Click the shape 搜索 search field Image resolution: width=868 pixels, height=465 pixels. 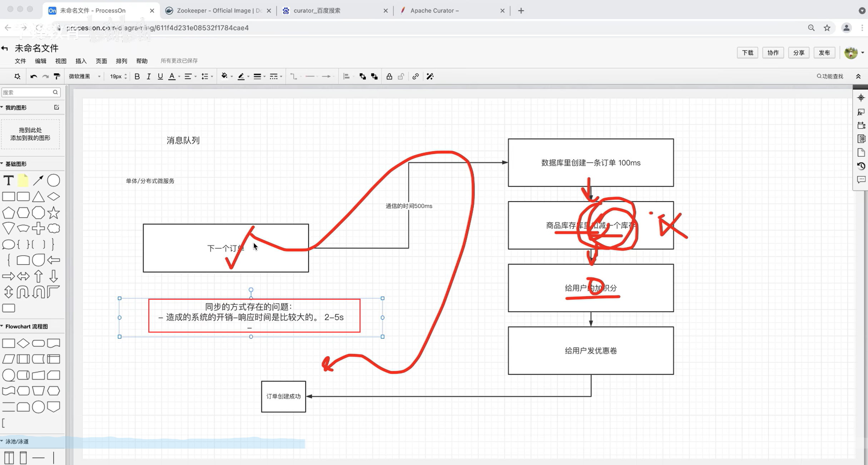pyautogui.click(x=27, y=92)
